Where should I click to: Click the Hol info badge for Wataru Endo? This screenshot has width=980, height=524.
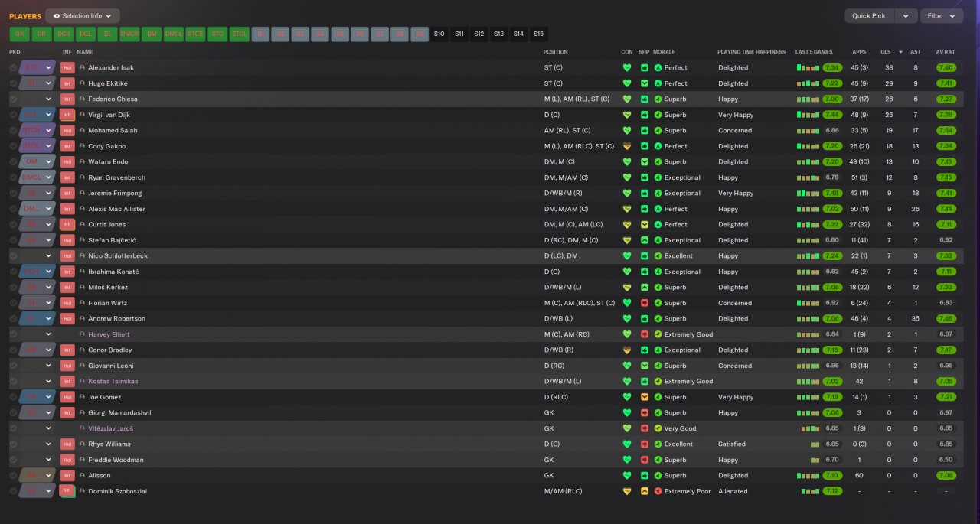(67, 162)
